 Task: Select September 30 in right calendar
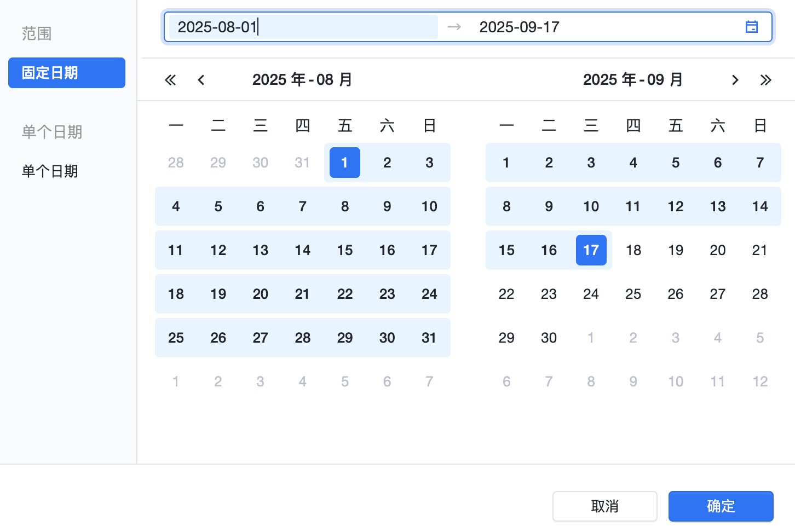(x=549, y=338)
